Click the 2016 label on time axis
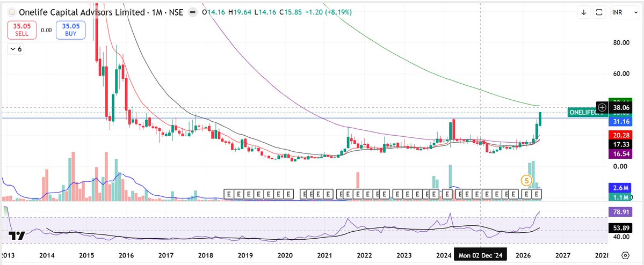The image size is (644, 265). tap(126, 255)
